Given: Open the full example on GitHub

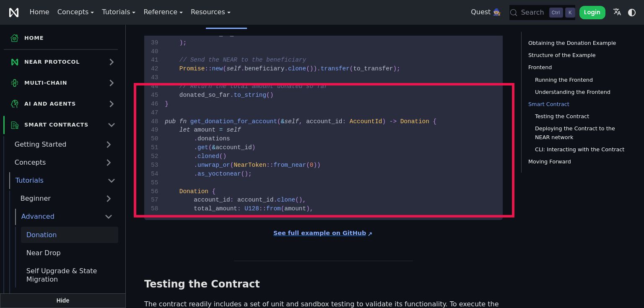Looking at the screenshot, I should click(x=319, y=233).
